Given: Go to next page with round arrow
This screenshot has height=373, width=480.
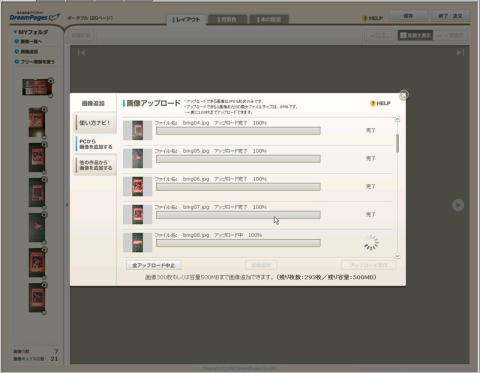Looking at the screenshot, I should coord(458,205).
